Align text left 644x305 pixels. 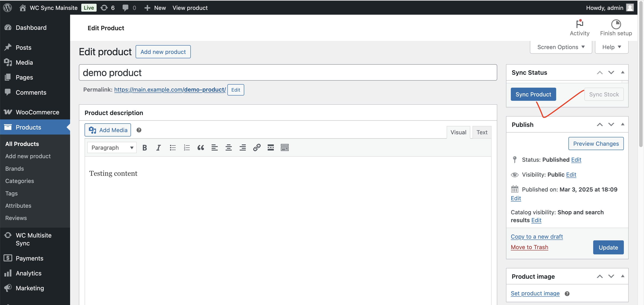(214, 147)
